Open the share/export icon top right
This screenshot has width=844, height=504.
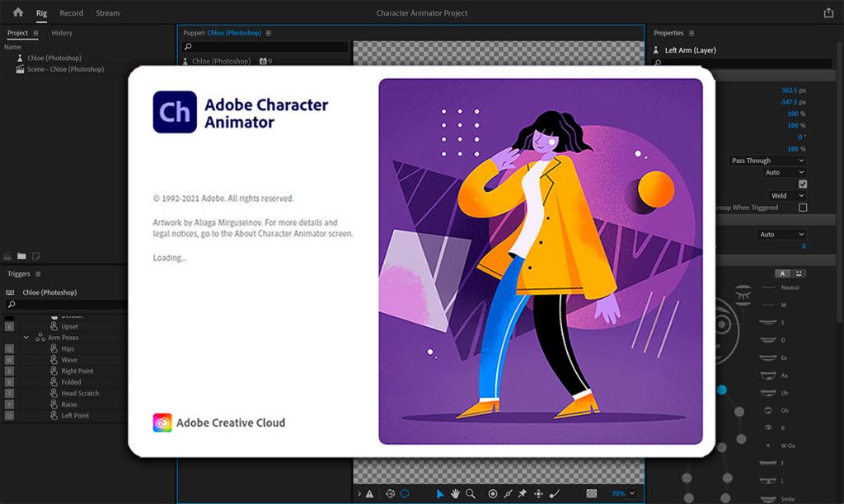tap(828, 12)
